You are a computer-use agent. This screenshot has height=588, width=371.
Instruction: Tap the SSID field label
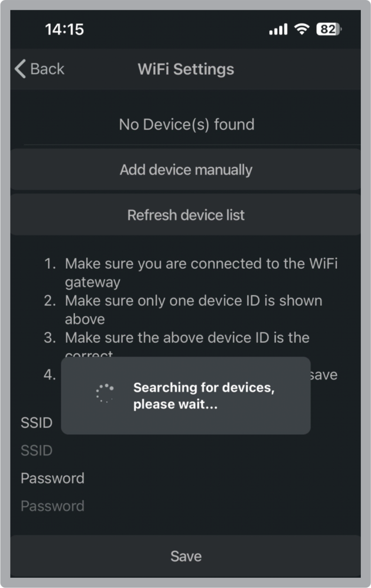37,423
